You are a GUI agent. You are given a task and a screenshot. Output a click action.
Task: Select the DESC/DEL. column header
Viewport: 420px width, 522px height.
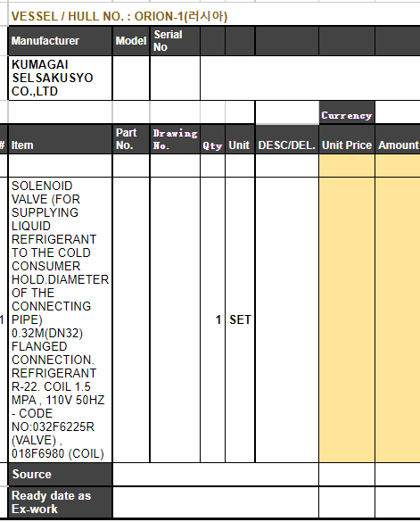pyautogui.click(x=287, y=139)
